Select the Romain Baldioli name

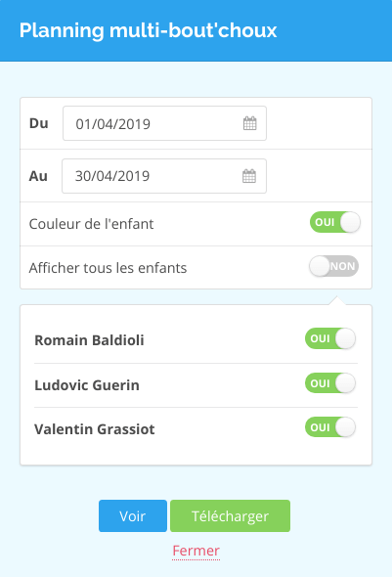point(89,340)
